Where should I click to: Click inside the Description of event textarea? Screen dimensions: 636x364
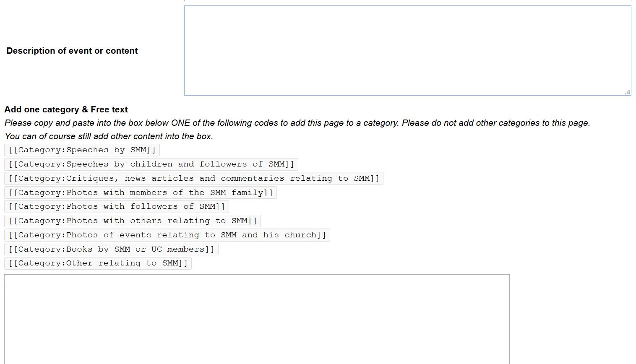(x=407, y=50)
